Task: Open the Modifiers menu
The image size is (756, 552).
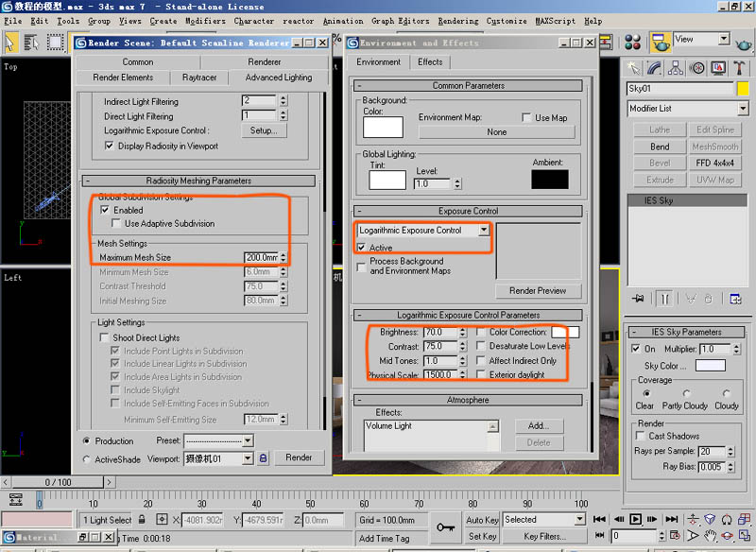Action: pyautogui.click(x=205, y=21)
